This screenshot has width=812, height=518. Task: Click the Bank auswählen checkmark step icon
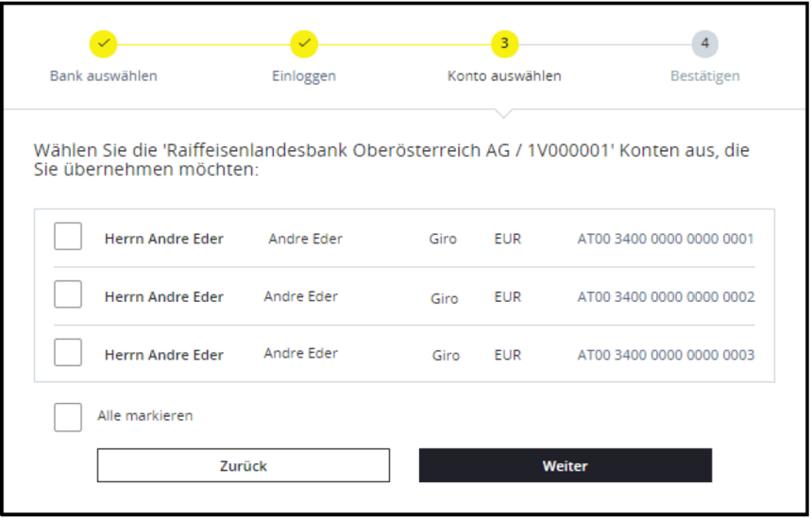point(104,43)
